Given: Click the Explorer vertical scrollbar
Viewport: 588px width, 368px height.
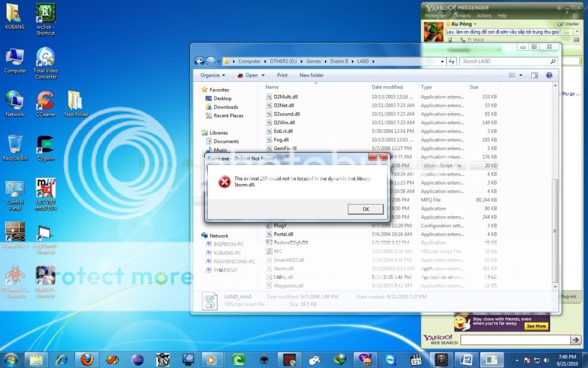Looking at the screenshot, I should (555, 231).
